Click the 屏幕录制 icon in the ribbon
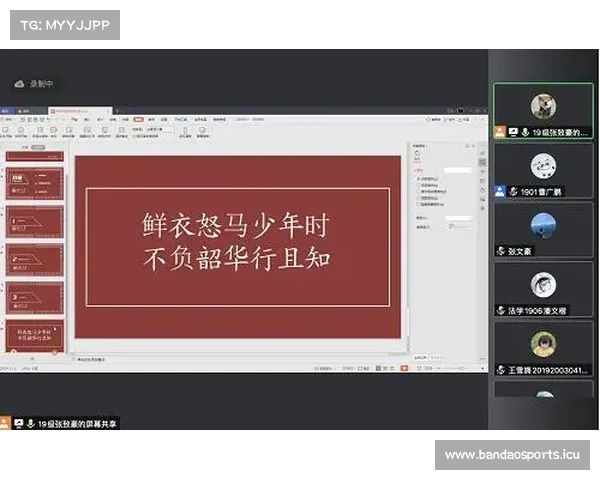The height and width of the screenshot is (480, 600). pos(202,130)
